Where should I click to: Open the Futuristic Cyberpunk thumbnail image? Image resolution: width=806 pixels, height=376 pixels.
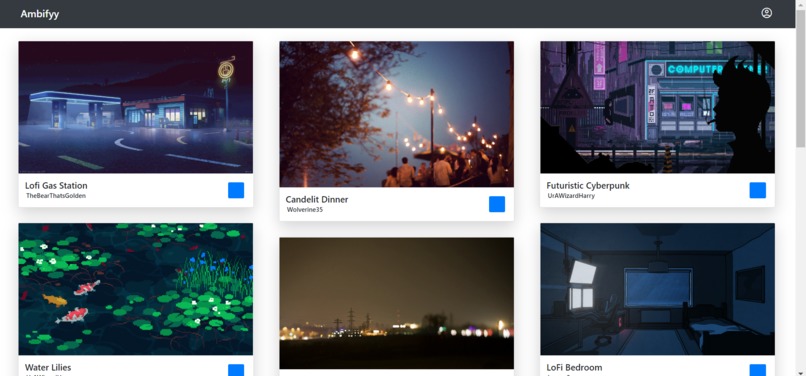[x=657, y=107]
